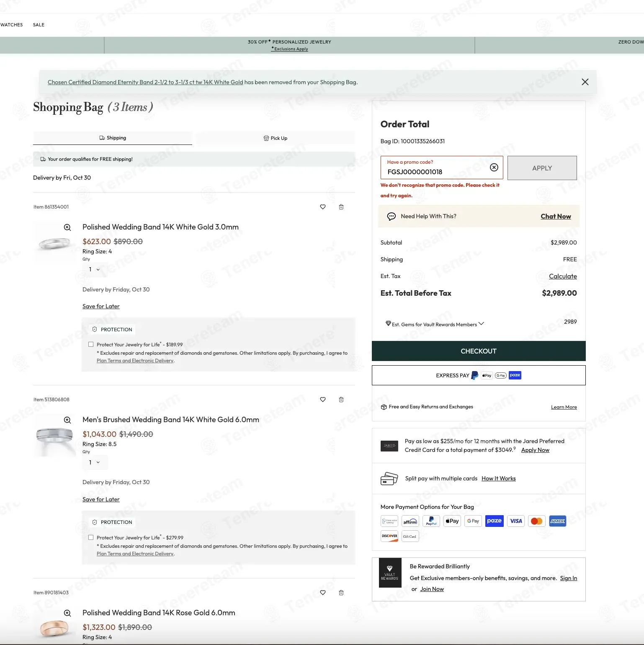Screen dimensions: 644x645
Task: Clear the promo code with the X icon
Action: click(x=494, y=167)
